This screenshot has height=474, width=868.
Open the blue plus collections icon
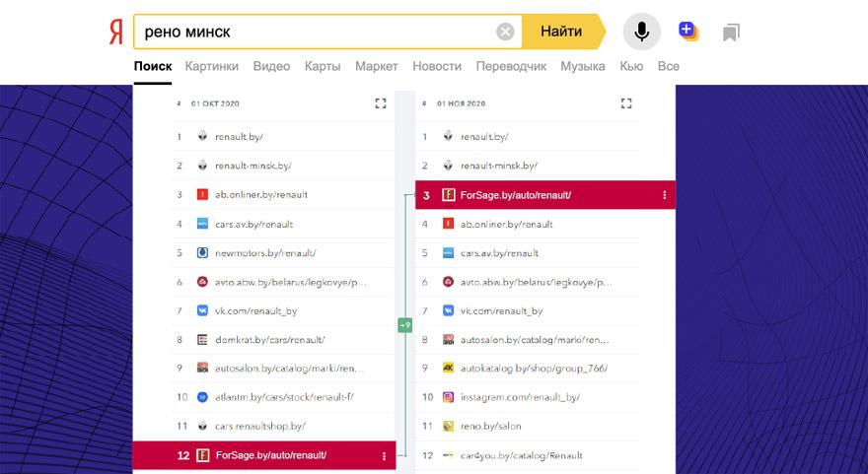(x=688, y=33)
